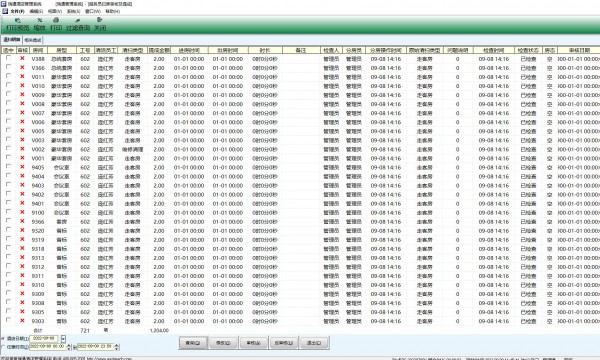Click the cleaning date input field
The image size is (600, 360).
click(44, 339)
